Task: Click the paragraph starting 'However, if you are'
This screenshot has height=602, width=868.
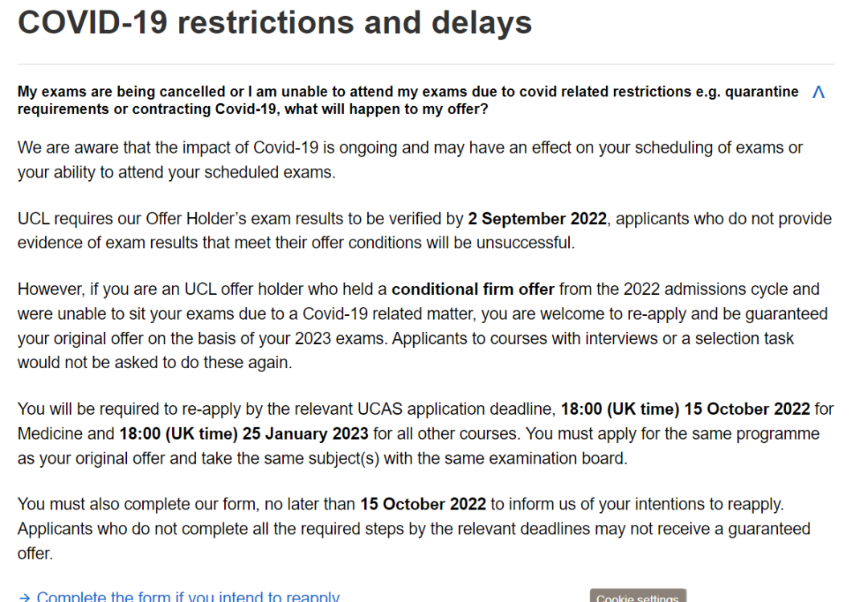Action: 423,326
